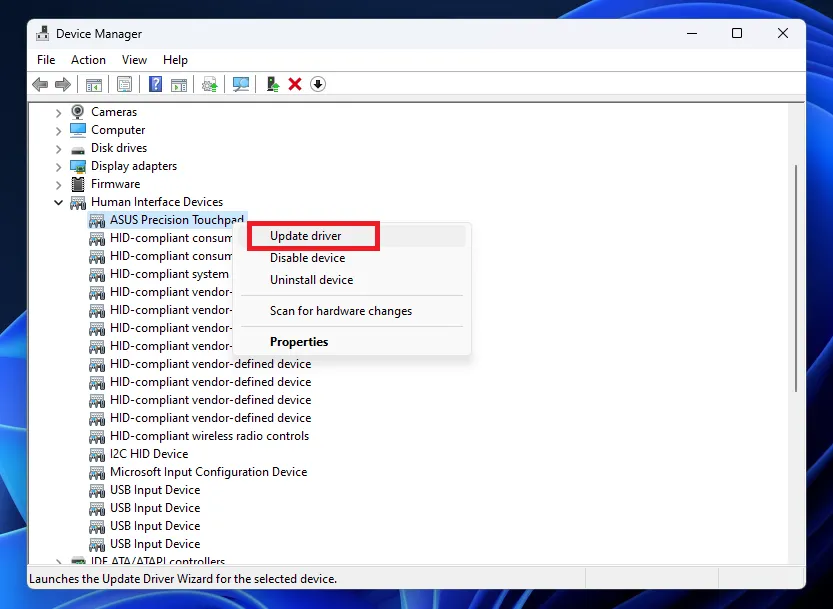
Task: Select the Disk drives tree label
Action: (119, 148)
